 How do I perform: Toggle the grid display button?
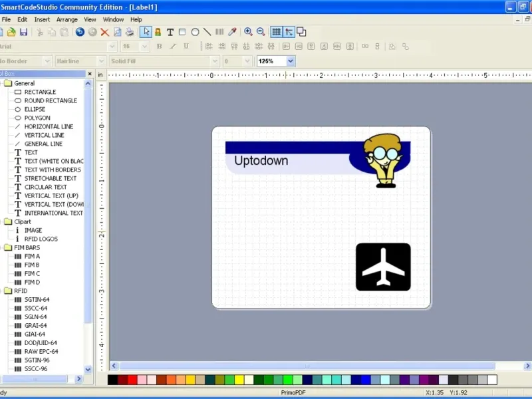277,32
